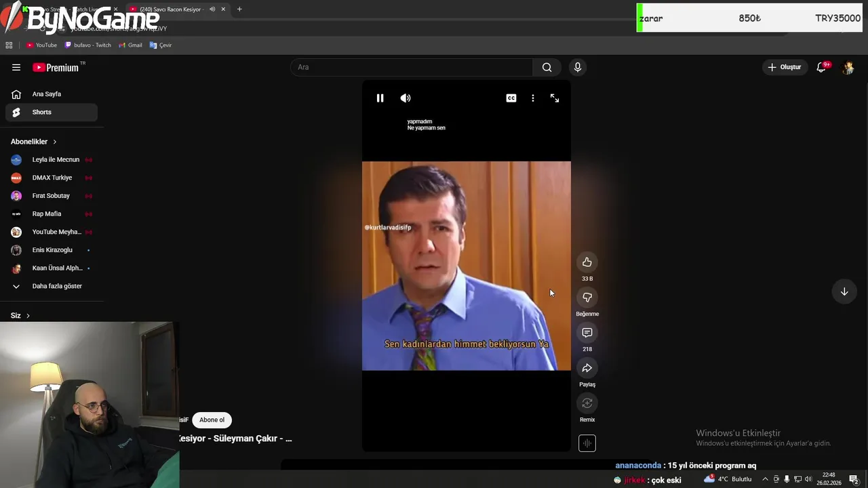
Task: Open the bufavo - Twitch bookmark
Action: (x=88, y=45)
